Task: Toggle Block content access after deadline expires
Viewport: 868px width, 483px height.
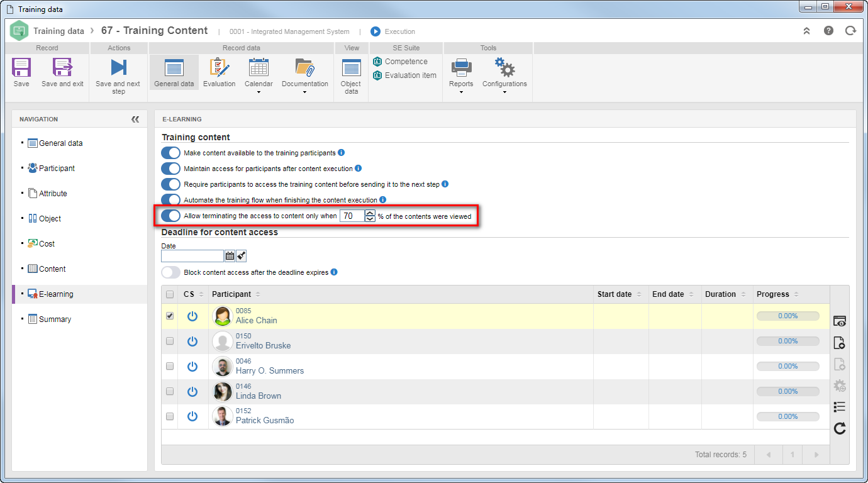Action: click(170, 272)
